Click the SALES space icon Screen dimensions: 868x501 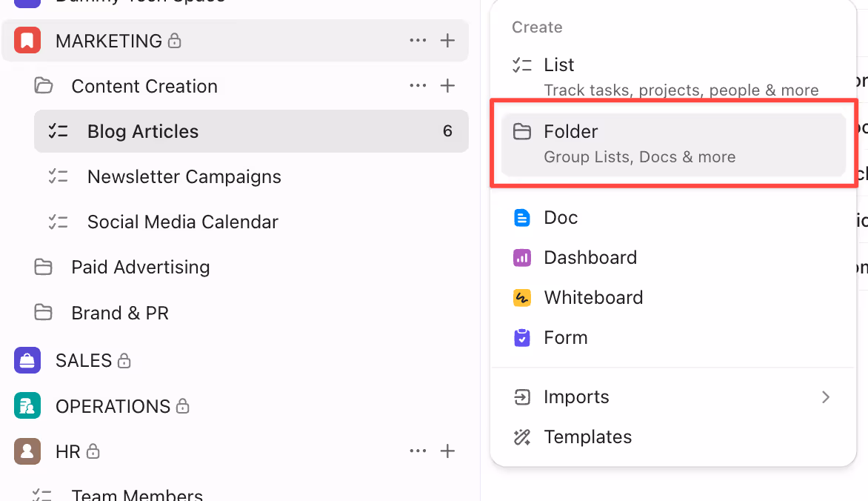26,360
